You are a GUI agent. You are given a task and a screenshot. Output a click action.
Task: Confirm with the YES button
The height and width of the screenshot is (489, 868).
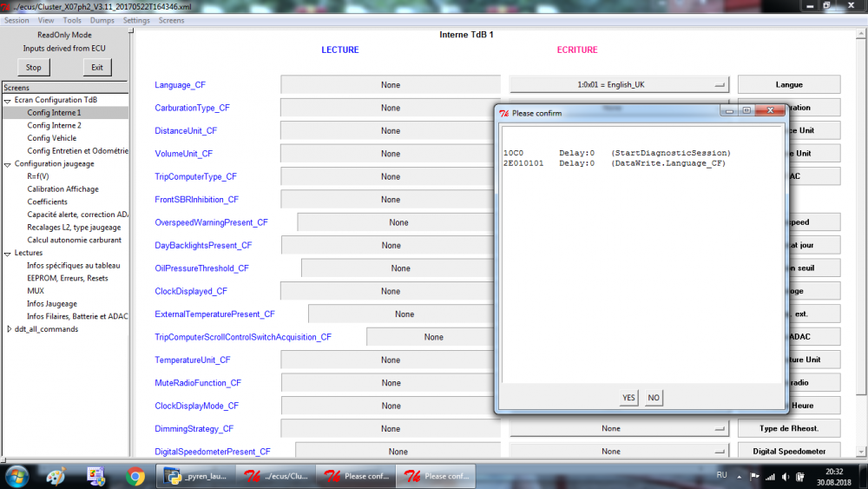[628, 398]
